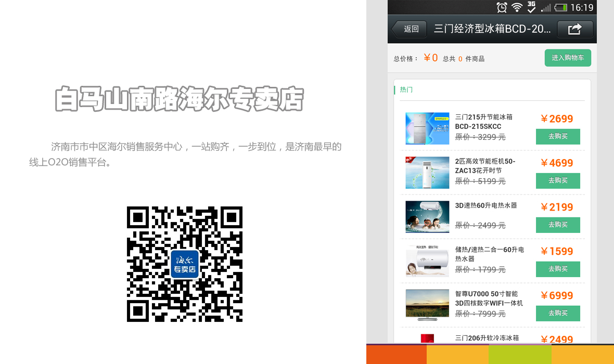Open the 三门215升节能冰箱 product image
Image resolution: width=614 pixels, height=364 pixels.
click(x=427, y=128)
